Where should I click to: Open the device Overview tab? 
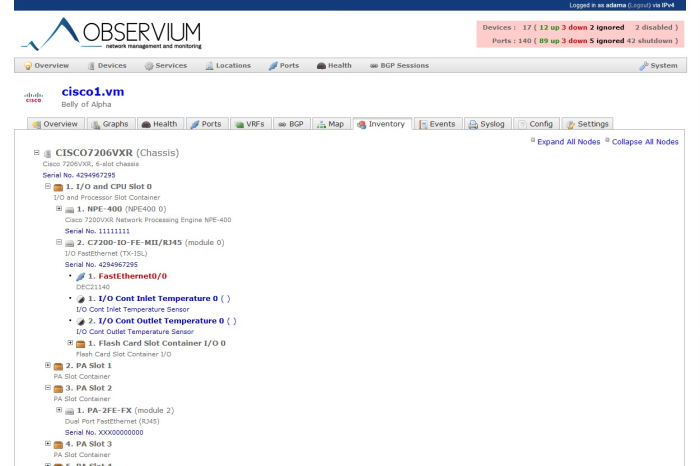(56, 124)
